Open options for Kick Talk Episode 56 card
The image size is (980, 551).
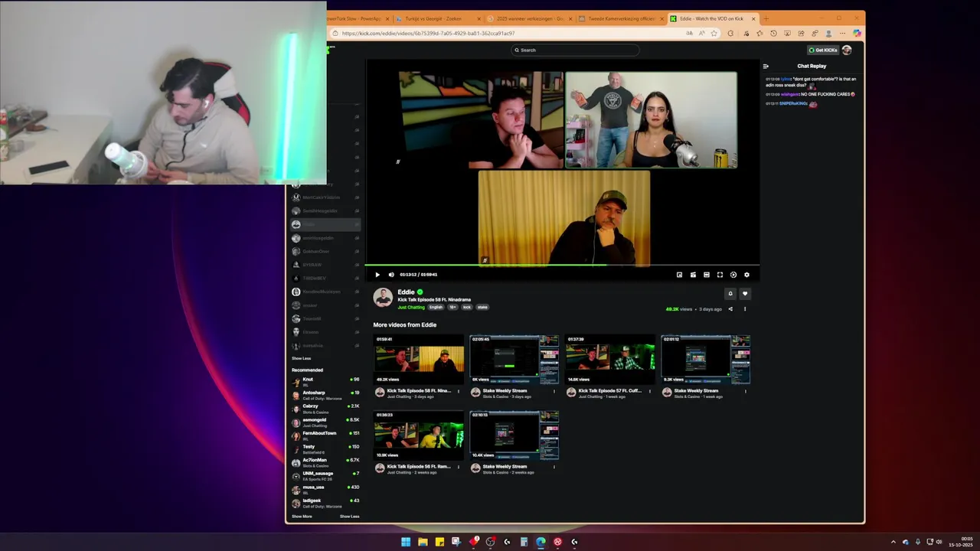(x=459, y=467)
